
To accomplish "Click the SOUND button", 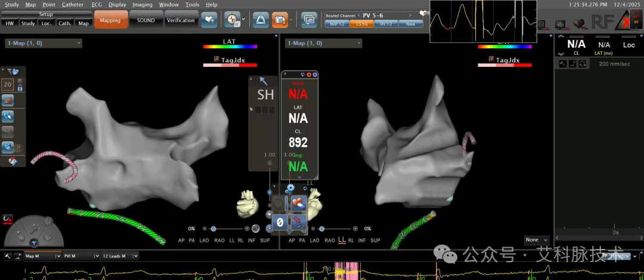I will click(x=146, y=20).
